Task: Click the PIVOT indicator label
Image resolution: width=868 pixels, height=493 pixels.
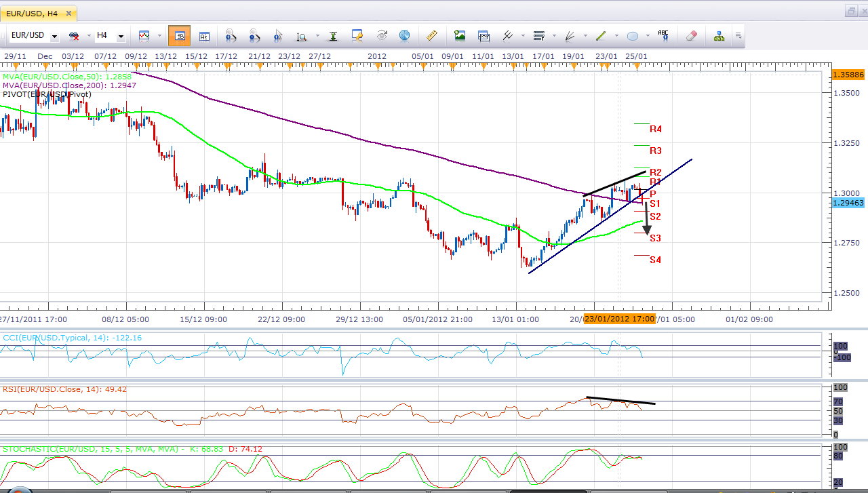Action: pos(47,95)
